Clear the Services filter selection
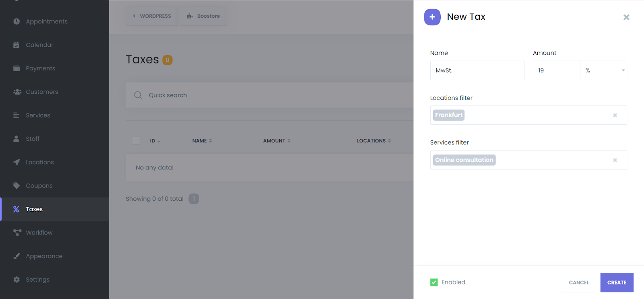This screenshot has width=644, height=299. 615,160
